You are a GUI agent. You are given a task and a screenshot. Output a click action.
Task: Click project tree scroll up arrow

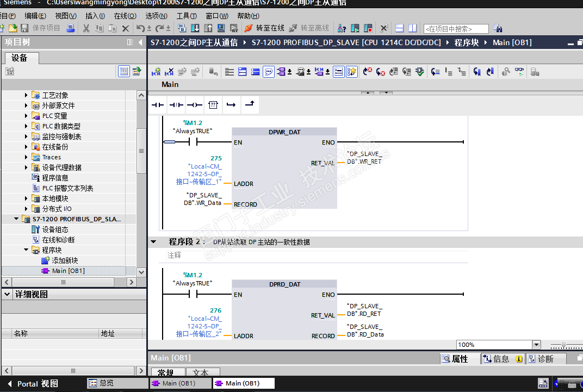141,95
